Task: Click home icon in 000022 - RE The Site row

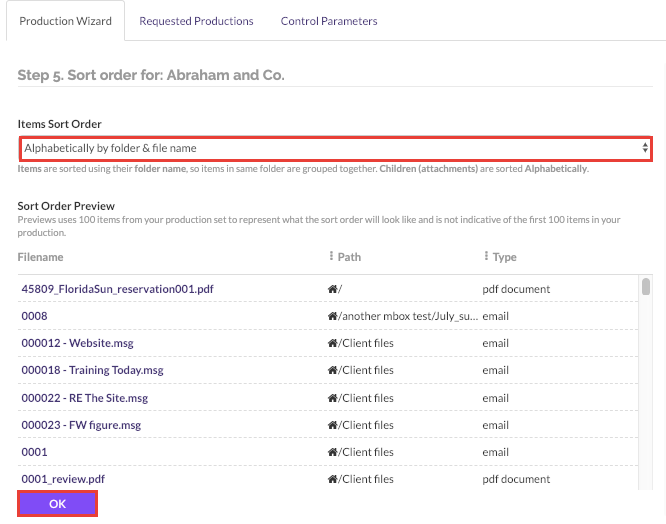Action: tap(332, 398)
